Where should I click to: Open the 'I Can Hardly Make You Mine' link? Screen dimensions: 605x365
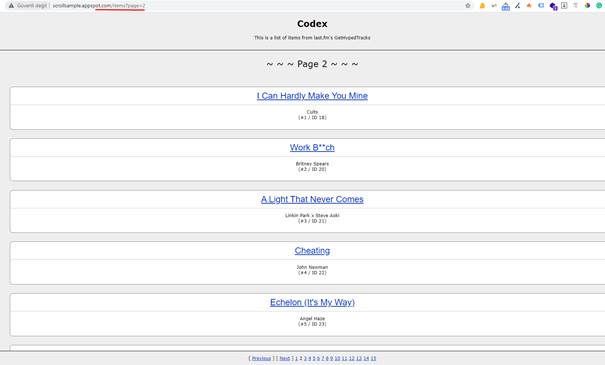point(312,96)
